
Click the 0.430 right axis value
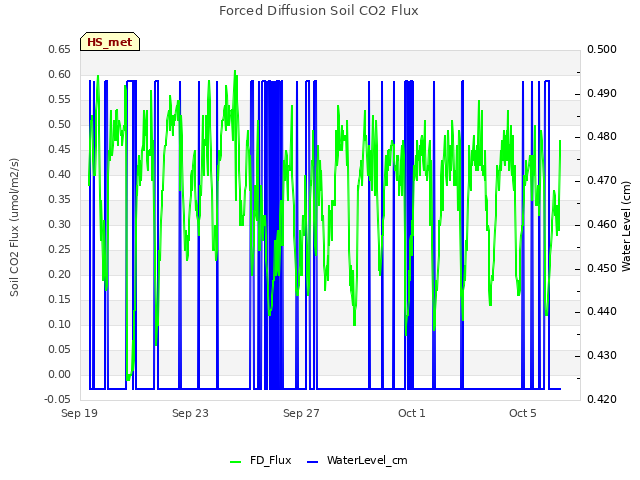[602, 356]
